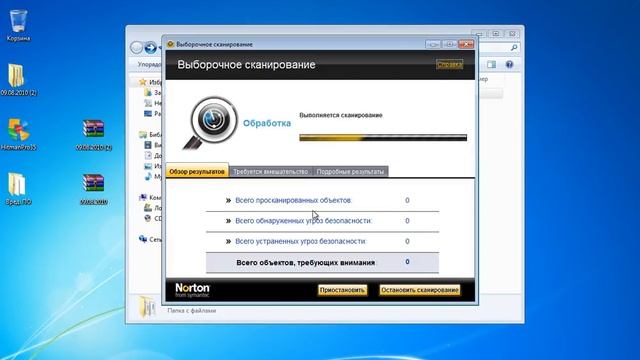Image resolution: width=640 pixels, height=360 pixels.
Task: Click the Выполняется сканирование label
Action: coord(341,115)
